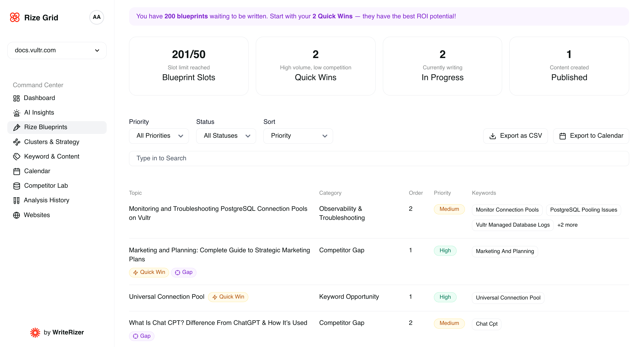Select the Rize Blueprints pen icon
644x347 pixels.
pos(17,127)
